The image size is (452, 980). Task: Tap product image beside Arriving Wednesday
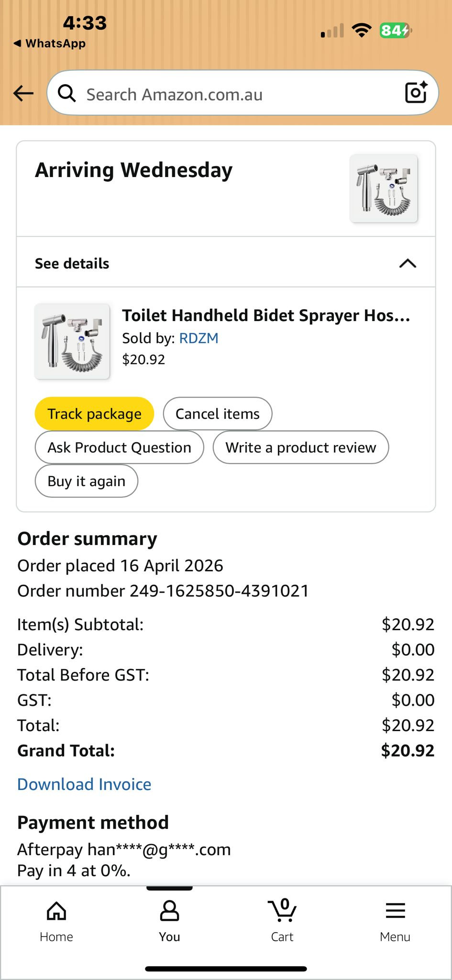(384, 189)
